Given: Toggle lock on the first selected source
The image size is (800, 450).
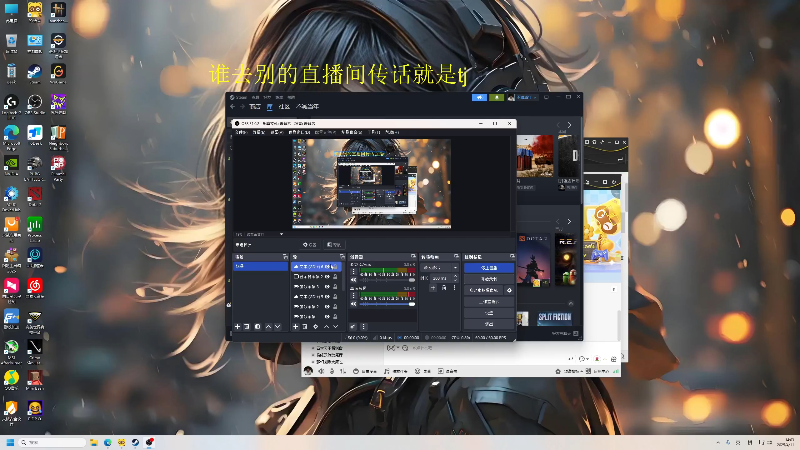Looking at the screenshot, I should [x=335, y=266].
